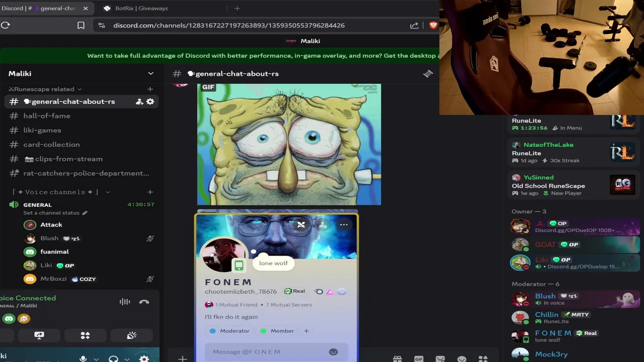
Task: Open user settings gear at bottom
Action: [x=144, y=359]
